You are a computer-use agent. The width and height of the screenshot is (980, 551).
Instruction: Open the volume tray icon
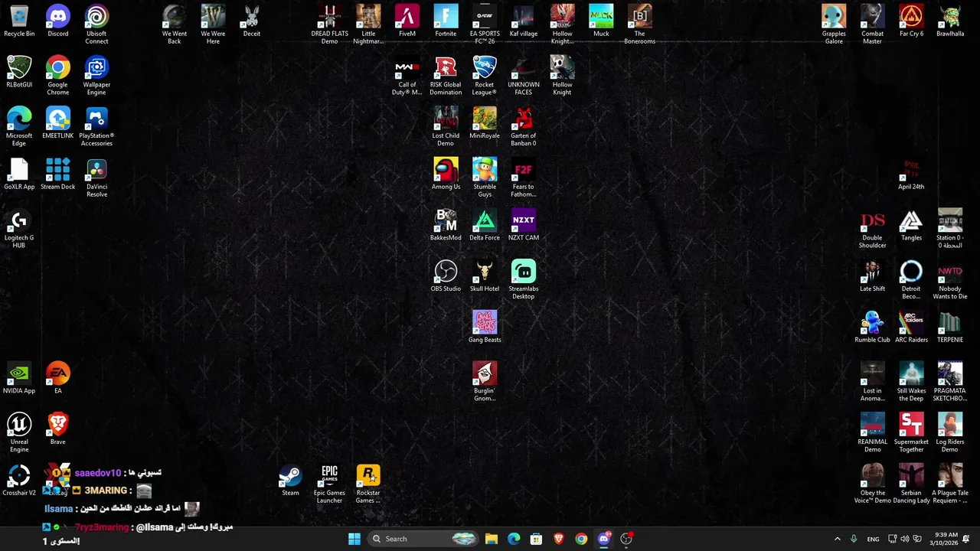pos(905,539)
